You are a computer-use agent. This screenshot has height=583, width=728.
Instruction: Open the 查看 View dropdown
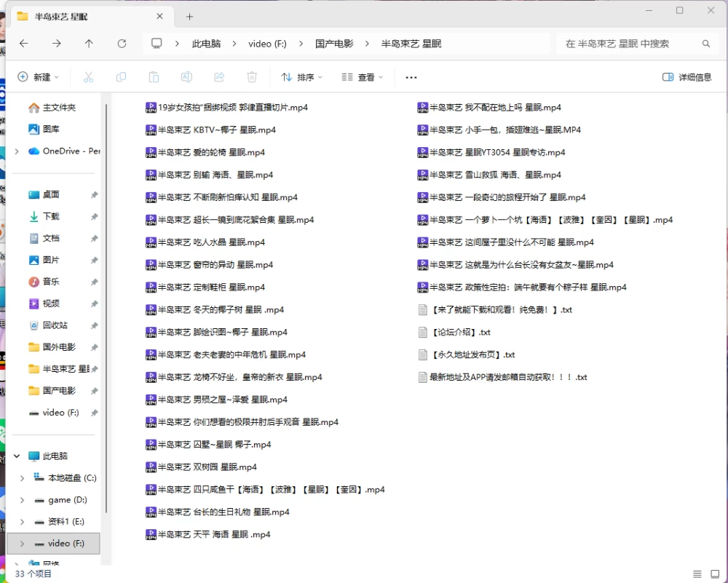(362, 77)
